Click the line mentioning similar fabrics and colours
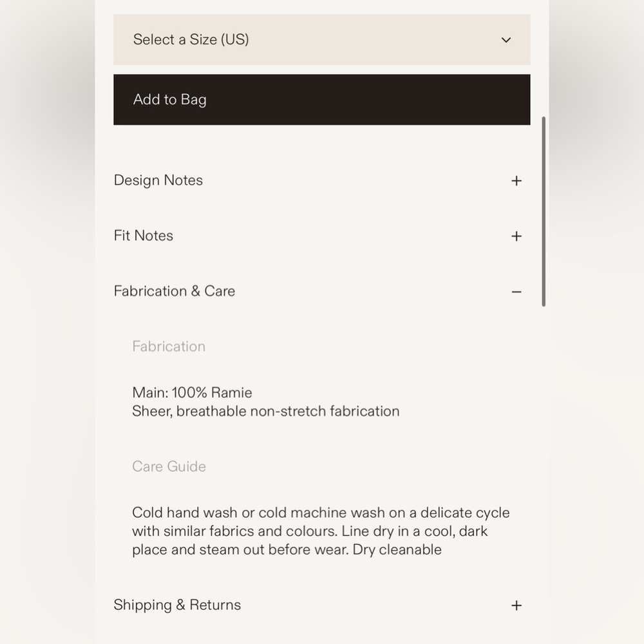The image size is (644, 644). (310, 531)
